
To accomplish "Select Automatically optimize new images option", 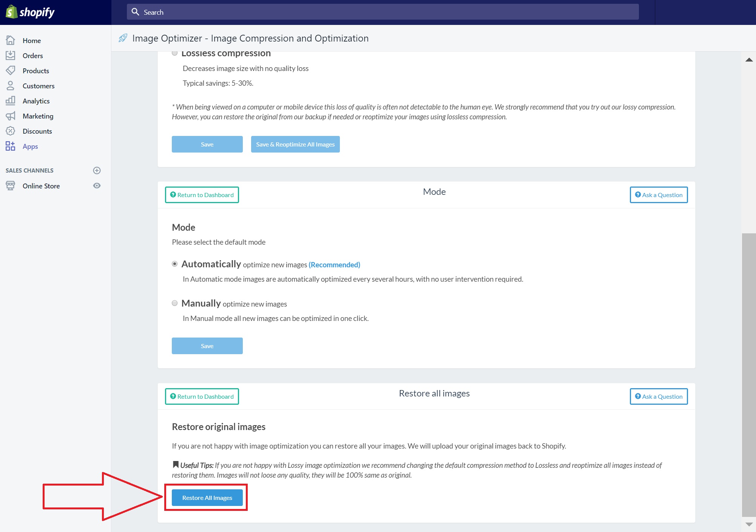I will click(174, 264).
